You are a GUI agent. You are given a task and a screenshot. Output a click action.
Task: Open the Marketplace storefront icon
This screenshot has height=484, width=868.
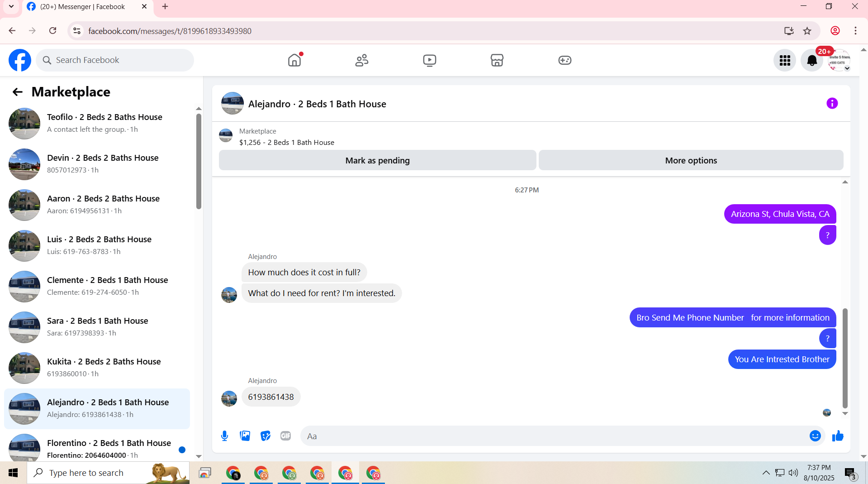coord(497,60)
